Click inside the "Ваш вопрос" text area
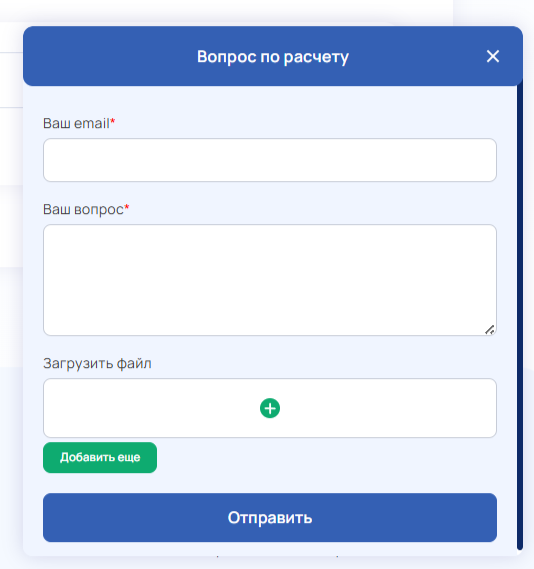Screen dimensions: 534x569 pos(270,280)
